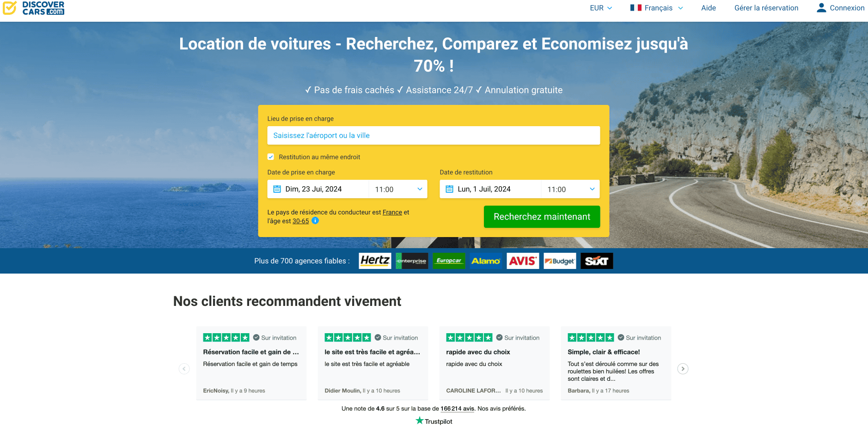The height and width of the screenshot is (433, 868).
Task: Open the pickup date calendar icon
Action: (x=277, y=189)
